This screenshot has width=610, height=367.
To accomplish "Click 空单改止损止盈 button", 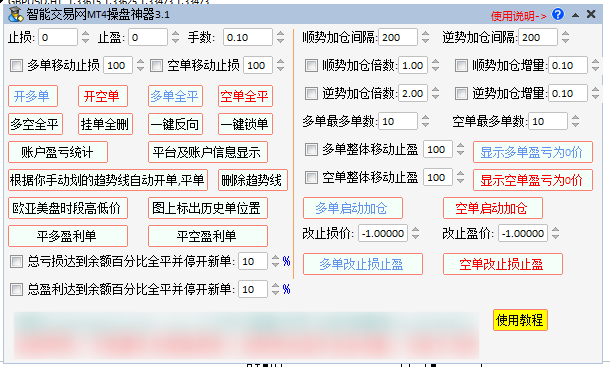I will pyautogui.click(x=503, y=264).
